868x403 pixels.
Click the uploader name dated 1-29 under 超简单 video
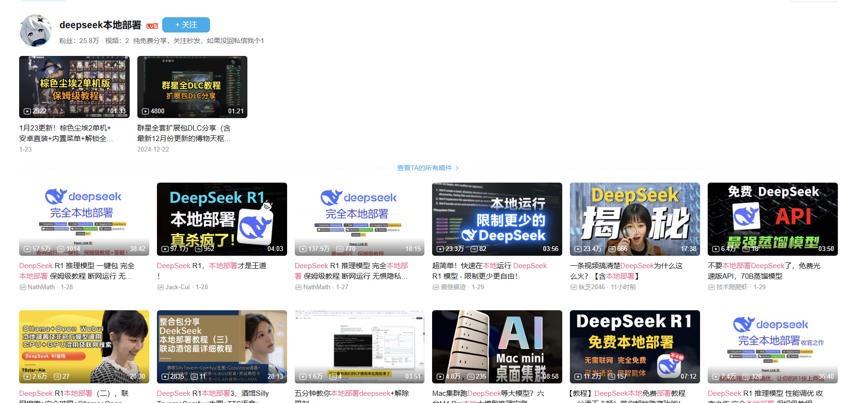tap(453, 287)
